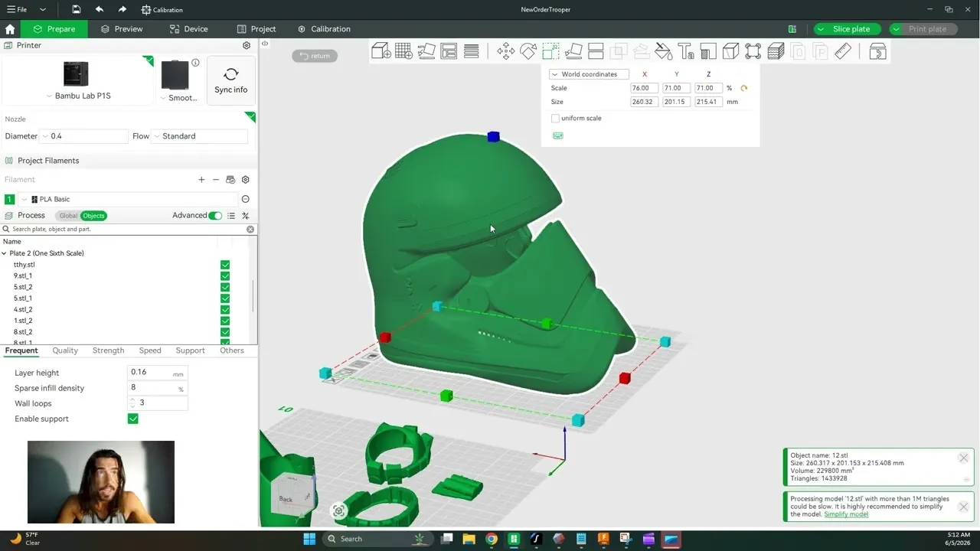Uncheck the printable box for 5.stl_1
Viewport: 980px width, 551px height.
(x=225, y=298)
